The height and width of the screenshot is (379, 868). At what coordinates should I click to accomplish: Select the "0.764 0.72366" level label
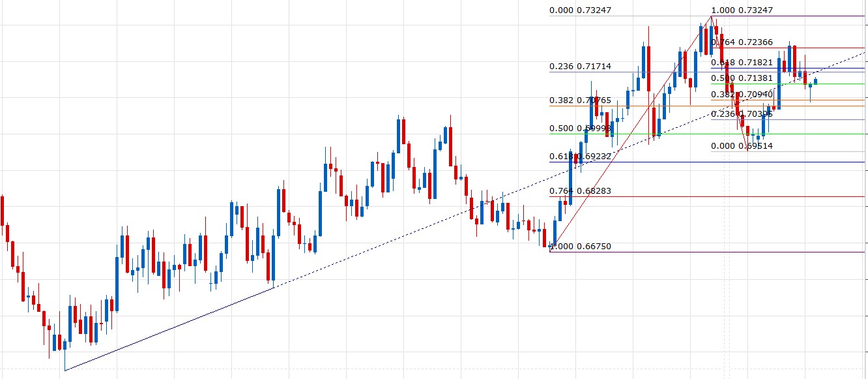point(742,42)
